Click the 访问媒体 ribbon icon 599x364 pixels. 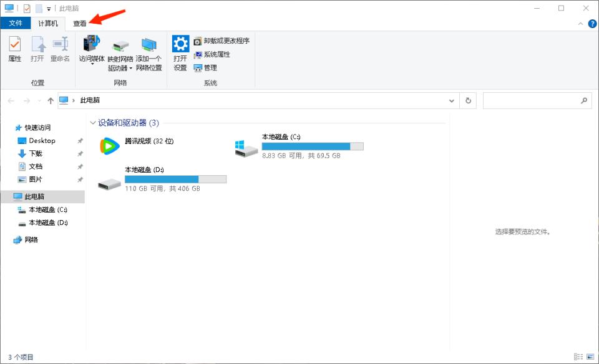(92, 47)
